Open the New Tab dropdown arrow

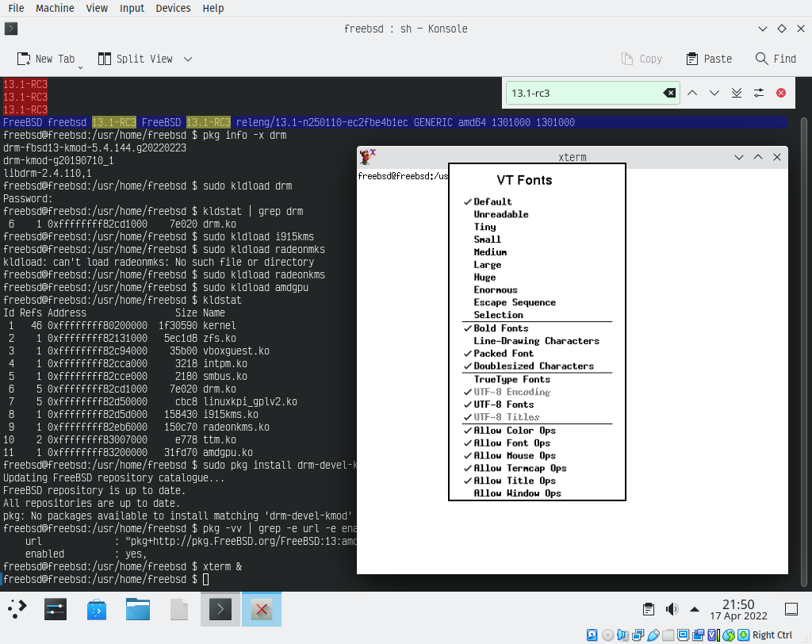point(80,67)
